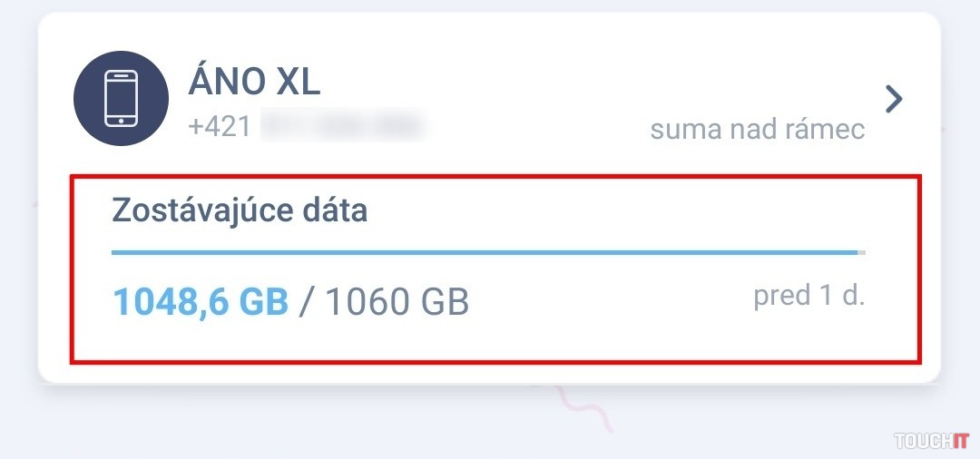Screen dimensions: 980x459
Task: Select the 1048,6 GB remaining value
Action: (x=200, y=302)
